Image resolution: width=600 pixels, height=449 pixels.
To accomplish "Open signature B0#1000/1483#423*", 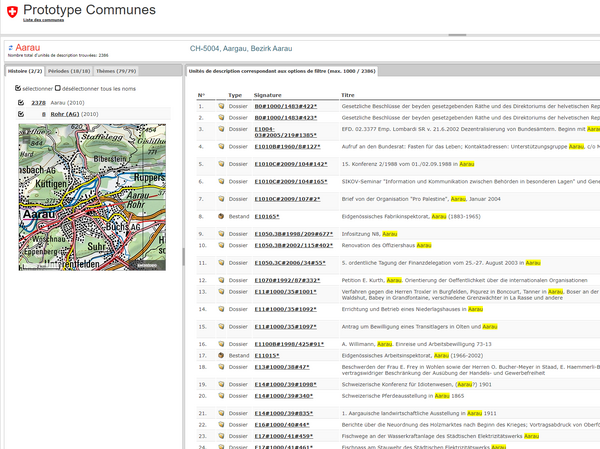I will click(286, 118).
